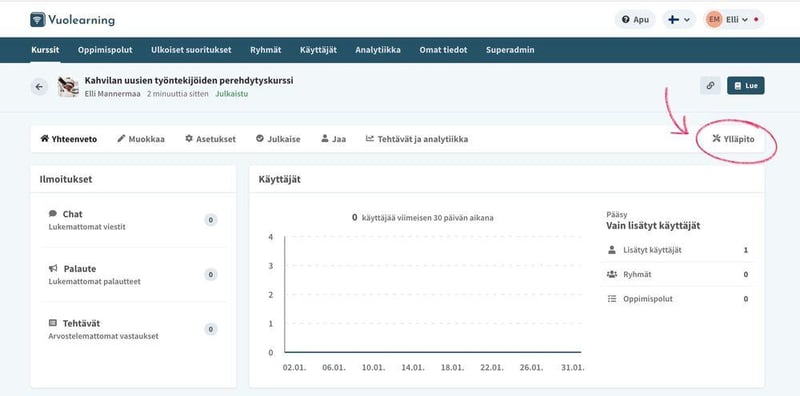Open the Analytiikka navigation item
Image resolution: width=800 pixels, height=396 pixels.
(378, 50)
